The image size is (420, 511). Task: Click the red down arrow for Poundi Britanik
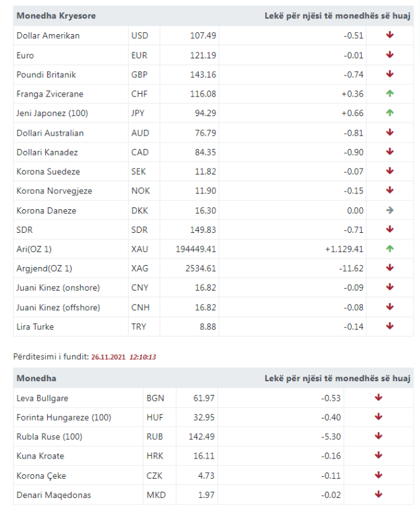(390, 74)
